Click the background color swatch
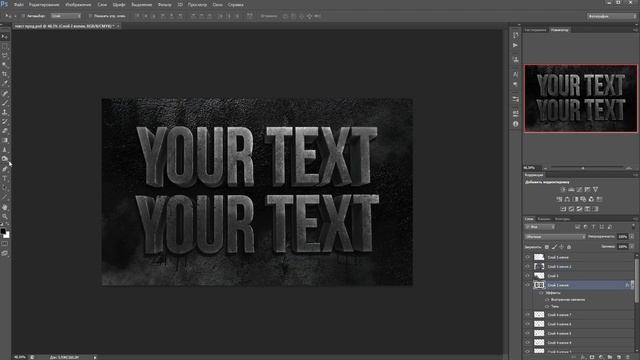Screen dimensions: 640x360 (x=7, y=235)
